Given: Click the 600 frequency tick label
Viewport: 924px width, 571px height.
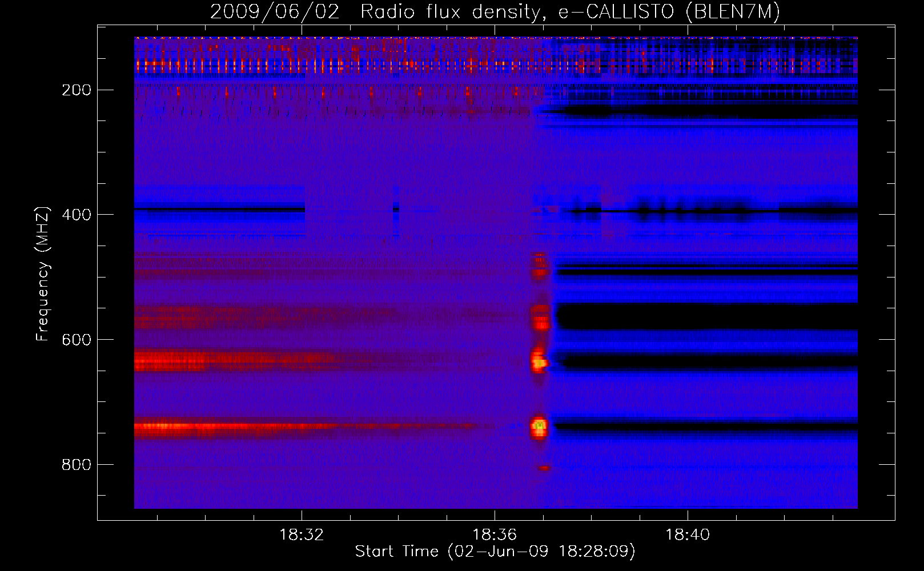Looking at the screenshot, I should [x=77, y=340].
